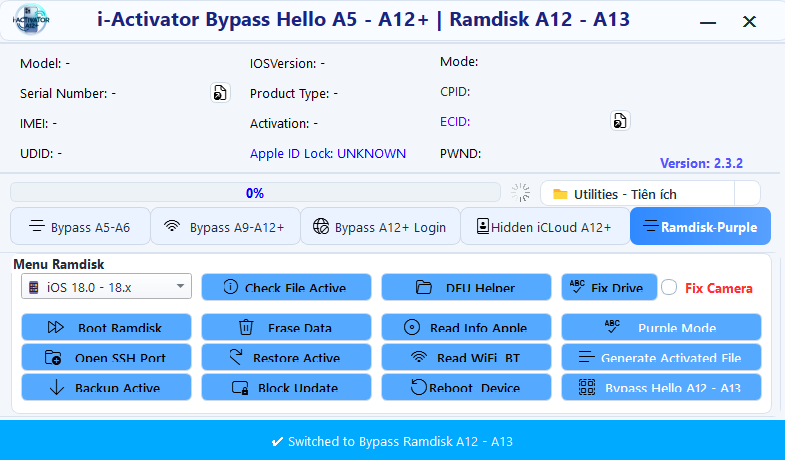Click the Apple ID Lock: UNKNOWN text
785x460 pixels.
click(x=328, y=153)
